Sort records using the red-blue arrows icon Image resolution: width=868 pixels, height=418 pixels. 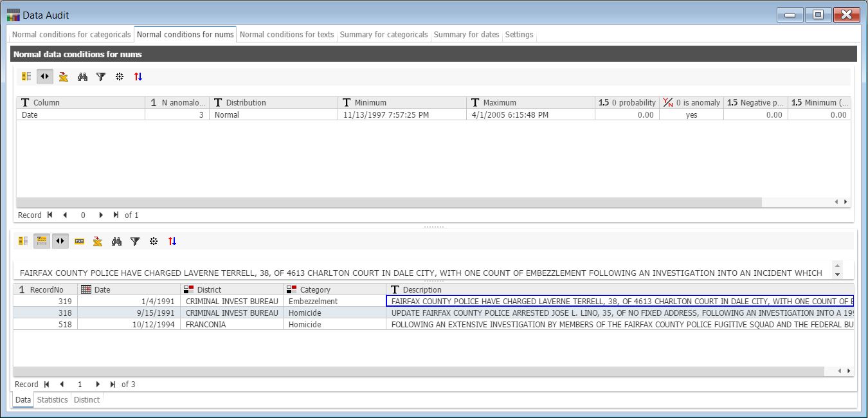tap(138, 77)
